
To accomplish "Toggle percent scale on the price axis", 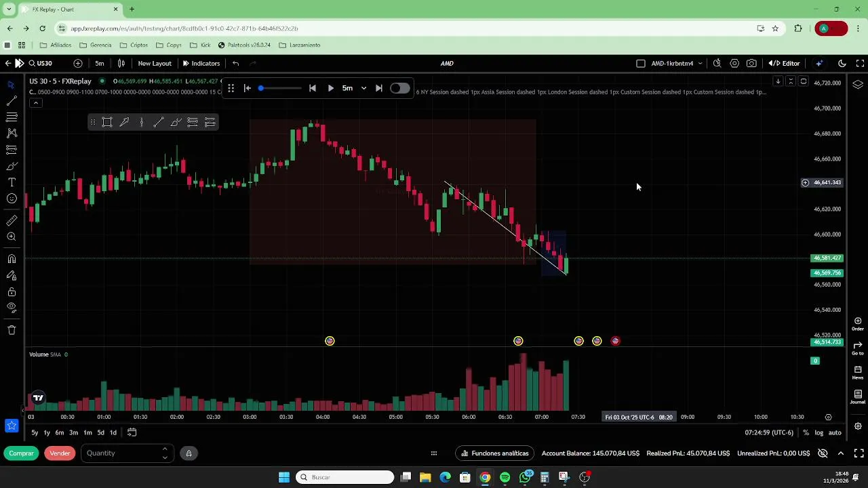I will click(806, 432).
